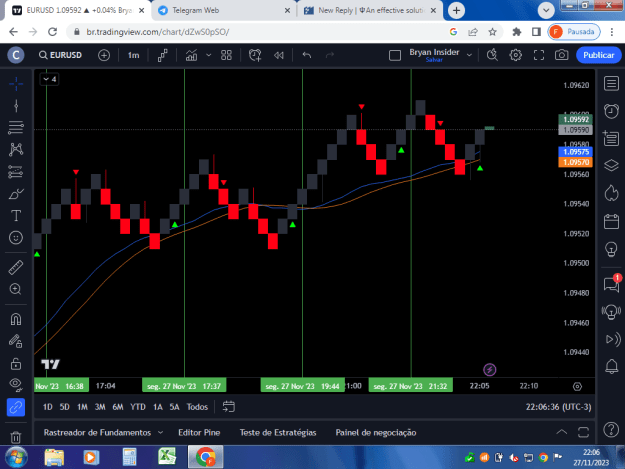Select the trend line drawing tool
This screenshot has width=625, height=469.
tap(16, 106)
